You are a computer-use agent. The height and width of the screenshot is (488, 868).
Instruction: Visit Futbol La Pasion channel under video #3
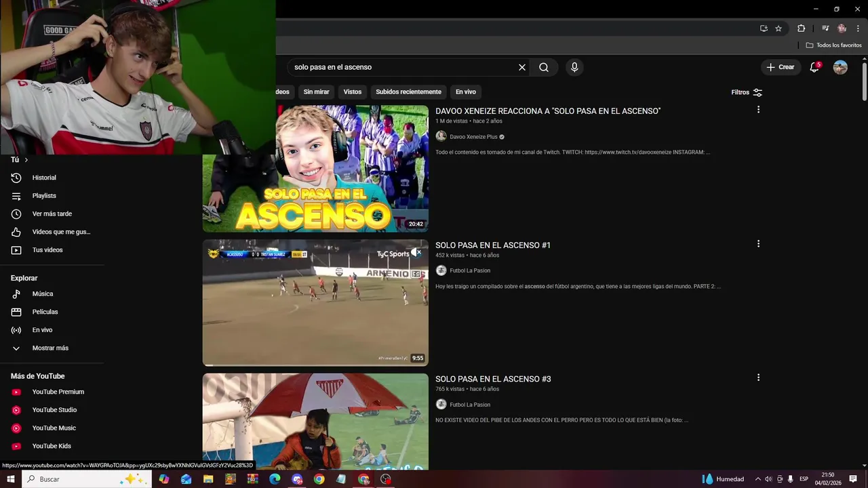tap(470, 405)
